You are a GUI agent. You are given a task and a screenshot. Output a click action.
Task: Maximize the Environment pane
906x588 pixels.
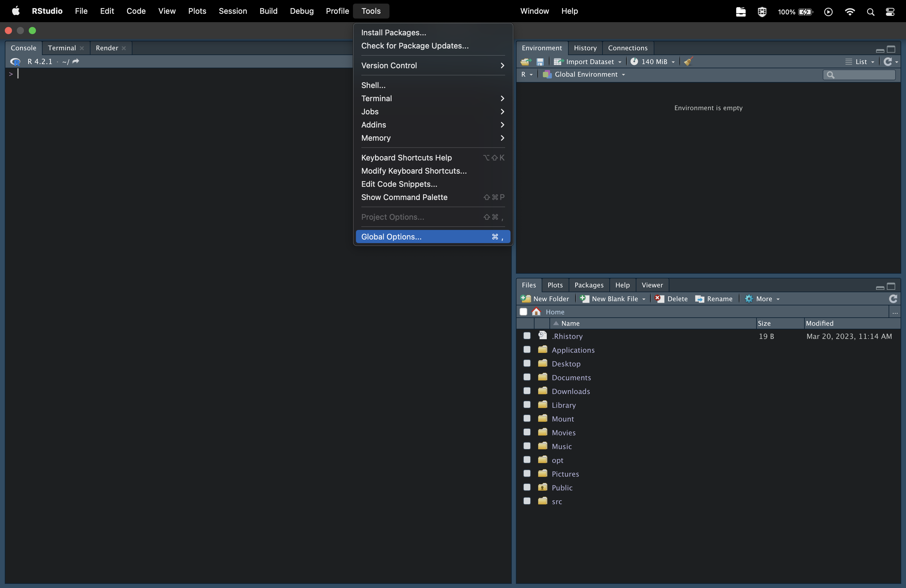891,49
